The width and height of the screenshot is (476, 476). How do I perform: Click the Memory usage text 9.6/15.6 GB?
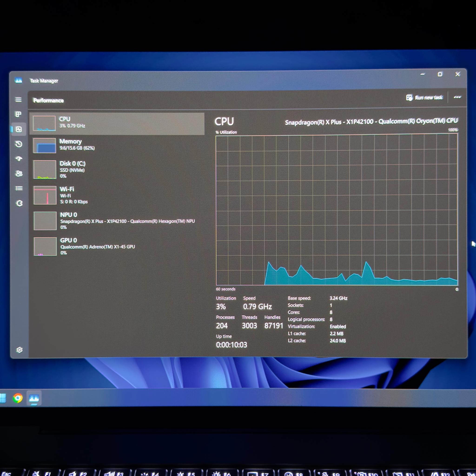(x=77, y=148)
